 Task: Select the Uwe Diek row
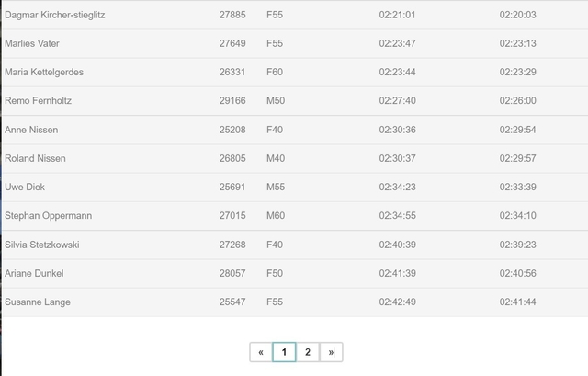pos(296,187)
